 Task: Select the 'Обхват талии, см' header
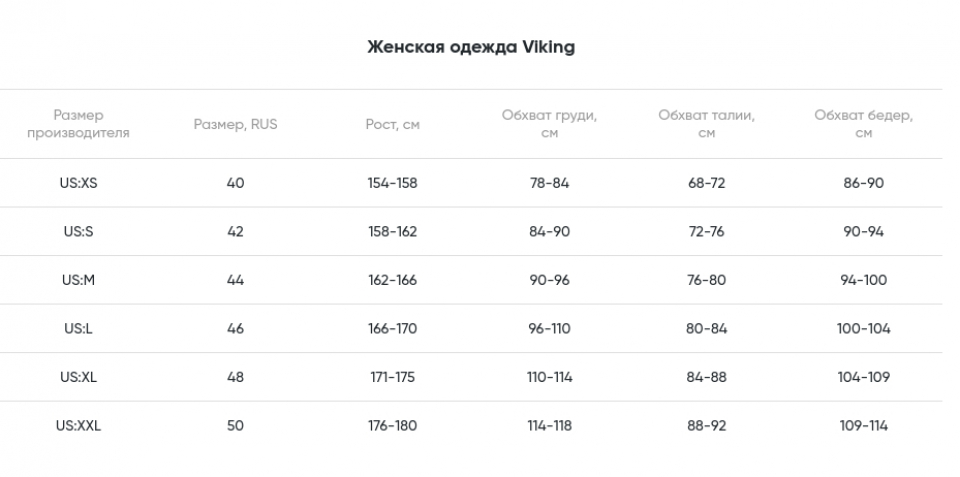tap(706, 124)
